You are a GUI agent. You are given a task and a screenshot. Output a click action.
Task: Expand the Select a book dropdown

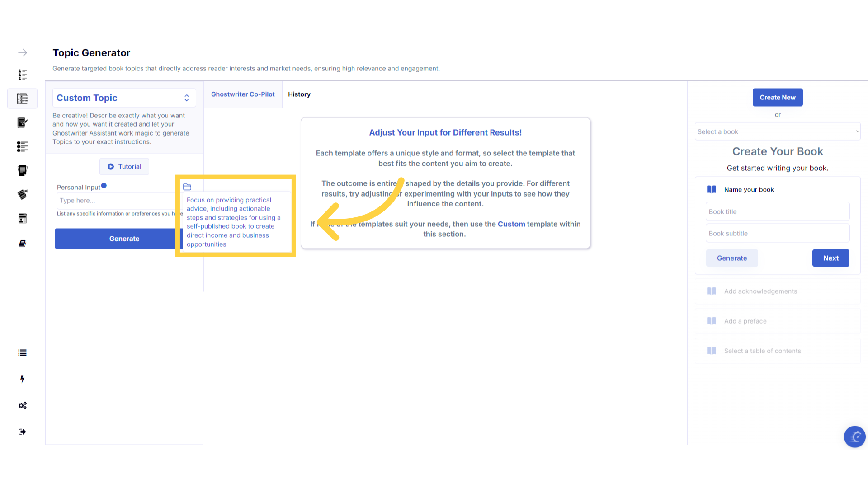point(777,132)
